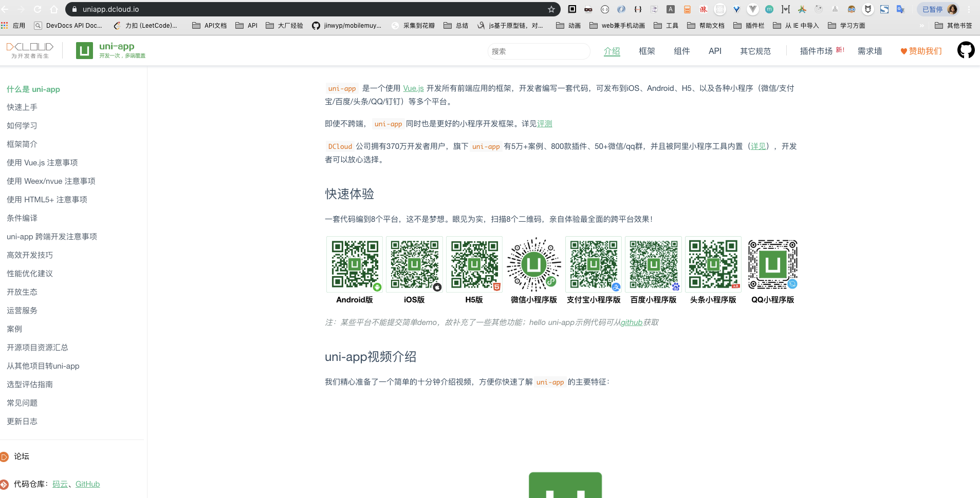
Task: Expand the 插件栏 bookmark folder
Action: pyautogui.click(x=749, y=25)
